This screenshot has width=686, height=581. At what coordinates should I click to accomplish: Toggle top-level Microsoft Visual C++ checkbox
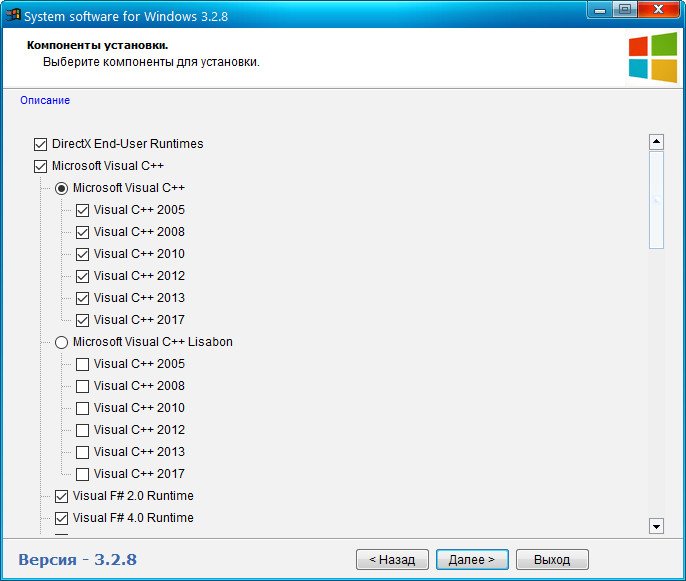click(40, 166)
